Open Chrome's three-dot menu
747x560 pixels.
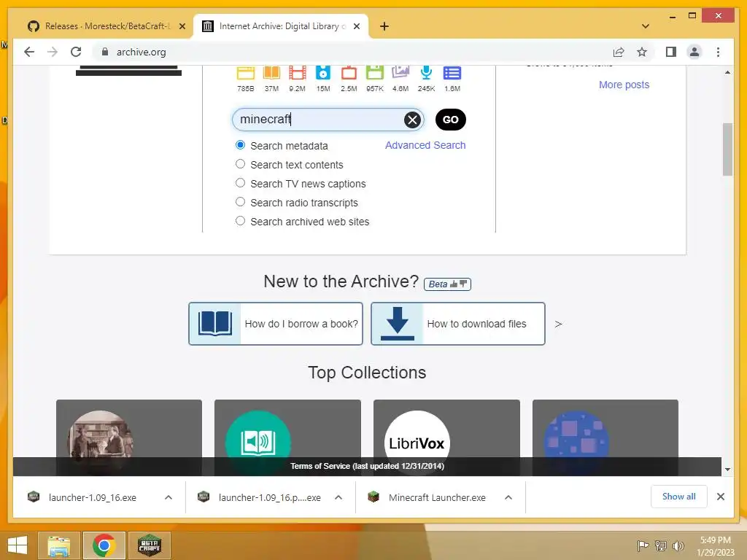tap(718, 52)
